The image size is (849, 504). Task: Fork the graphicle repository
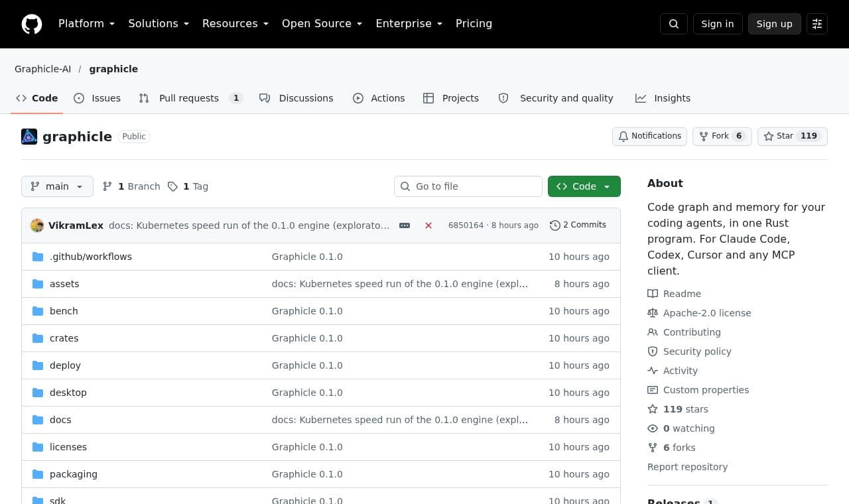point(722,137)
